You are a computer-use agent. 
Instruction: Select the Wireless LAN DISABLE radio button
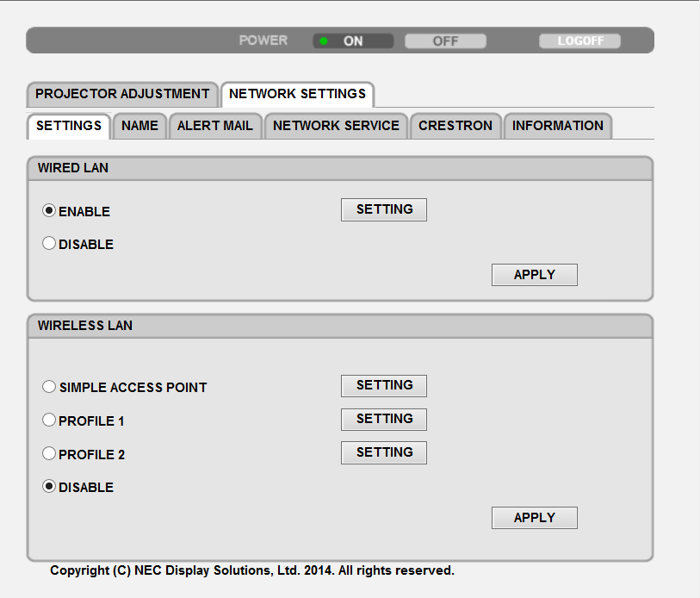pos(49,486)
